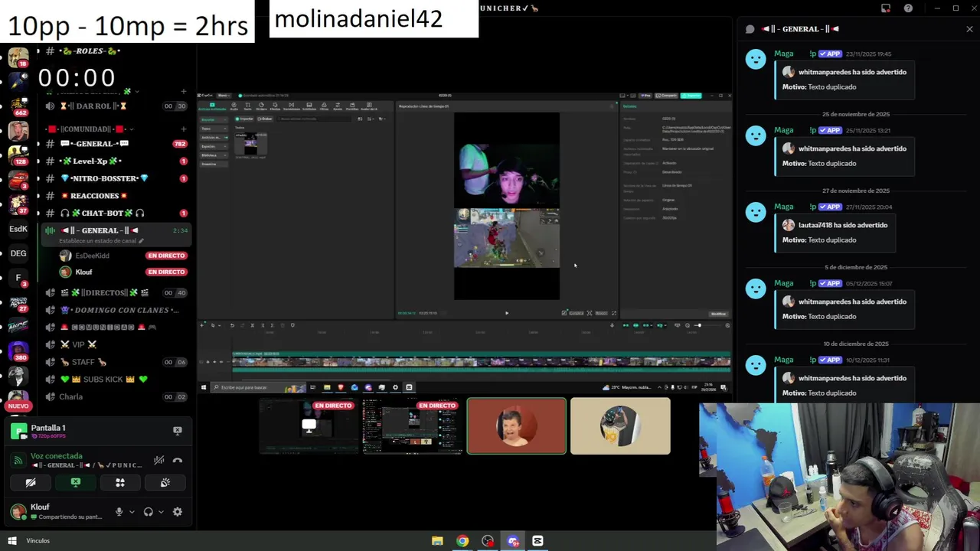Open Windows Start menu

pos(12,541)
